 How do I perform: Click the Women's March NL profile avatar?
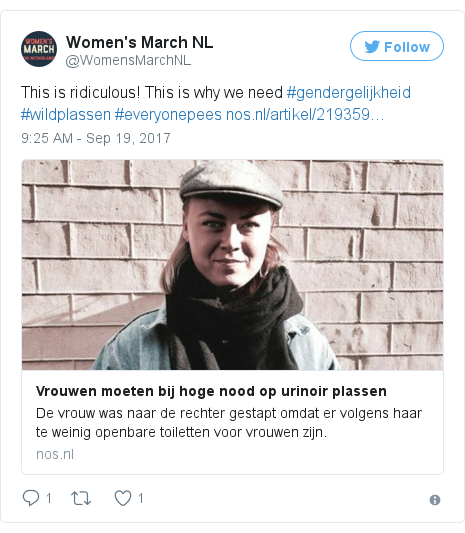click(39, 49)
